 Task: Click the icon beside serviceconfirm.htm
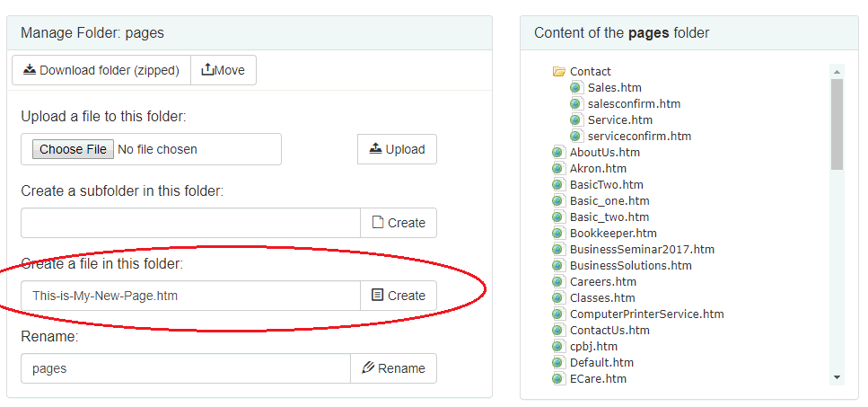[576, 137]
